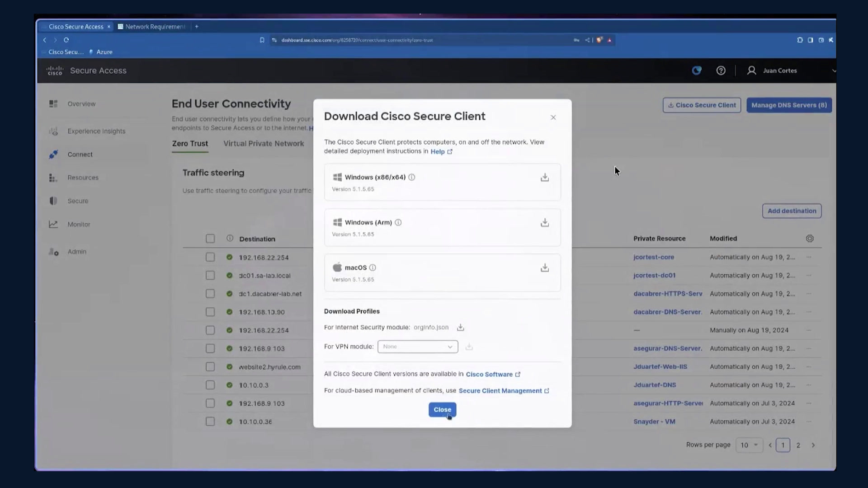Reload the browser page
This screenshot has height=488, width=868.
[x=66, y=40]
